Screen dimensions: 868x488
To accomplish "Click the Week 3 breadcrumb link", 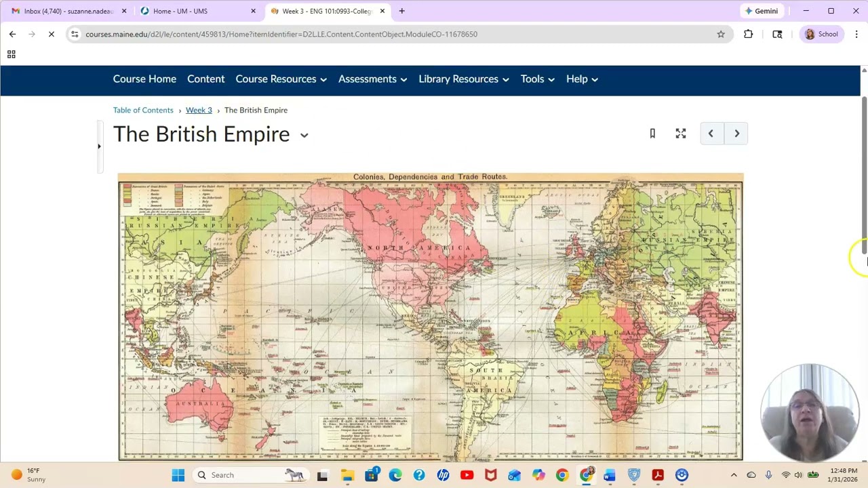I will (x=199, y=110).
